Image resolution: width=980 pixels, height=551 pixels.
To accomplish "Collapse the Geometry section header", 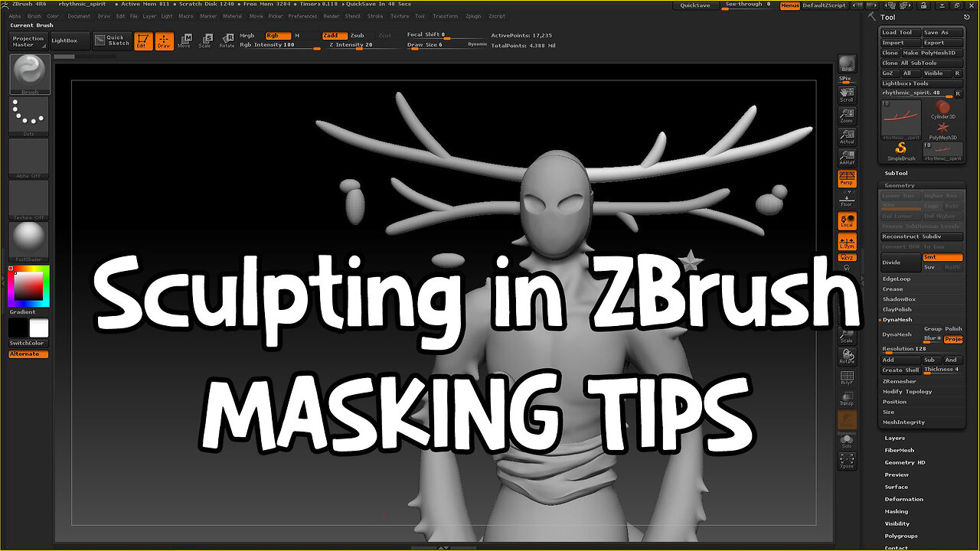I will [900, 185].
